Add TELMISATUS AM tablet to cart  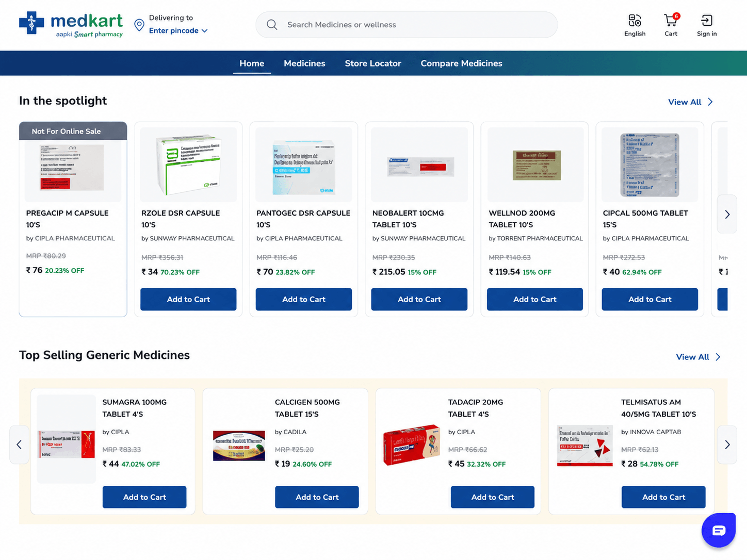pyautogui.click(x=663, y=497)
